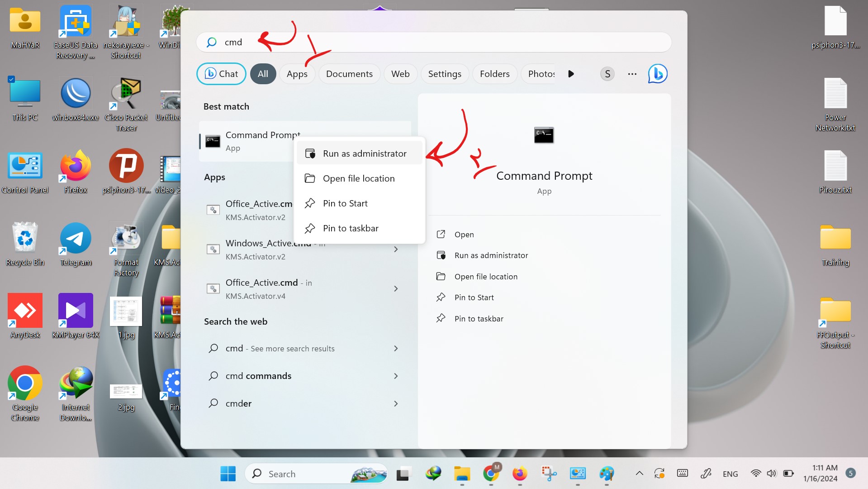Expand cmder web suggestion chevron
Image resolution: width=868 pixels, height=489 pixels.
click(x=396, y=404)
